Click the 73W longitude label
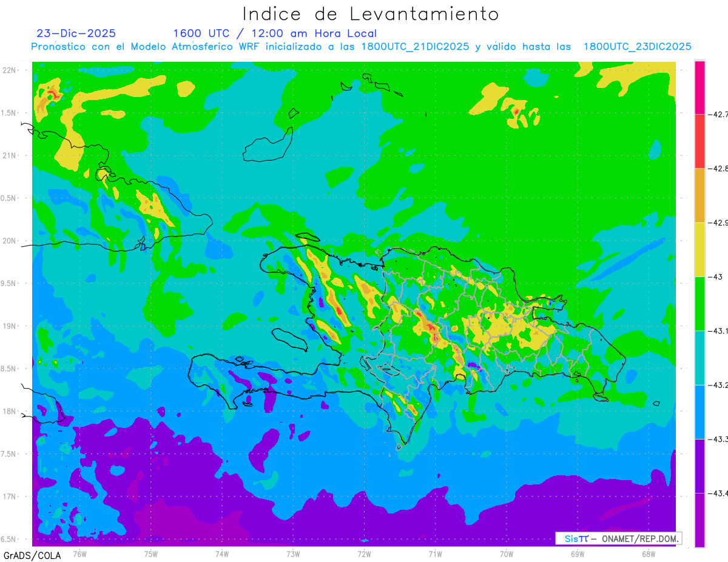The height and width of the screenshot is (562, 728). coord(293,554)
